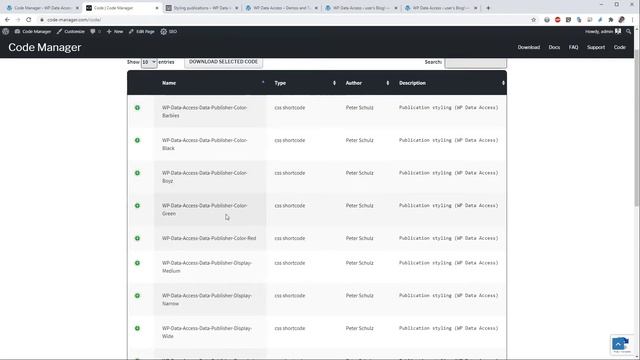Close the Styling publications browser tab
640x360 pixels.
pyautogui.click(x=237, y=8)
